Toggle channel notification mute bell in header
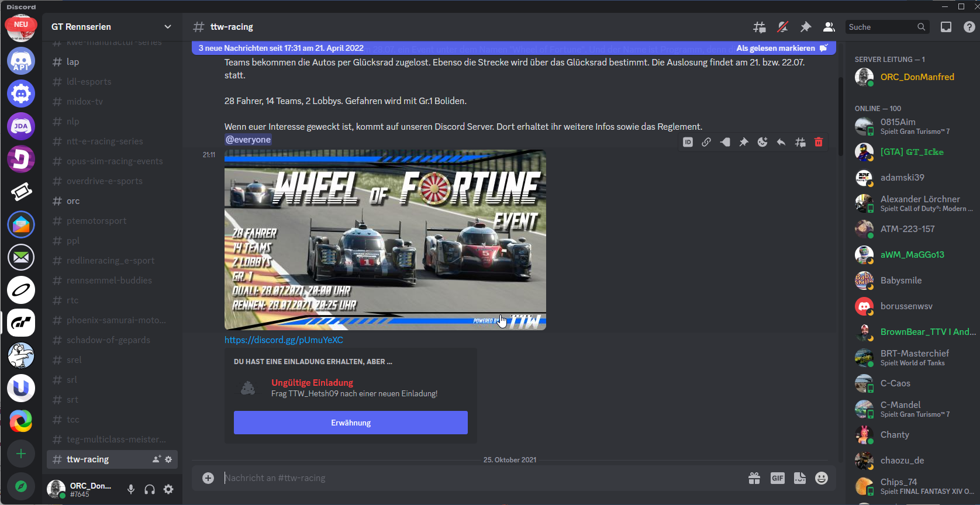Viewport: 980px width, 505px height. (782, 27)
